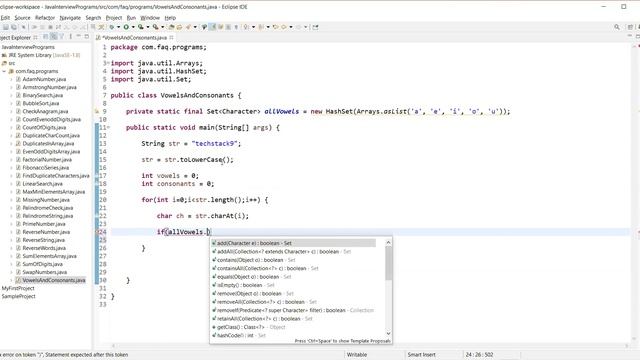Toggle Mark Occurrences in toolbar
Image resolution: width=640 pixels, height=360 pixels.
[x=212, y=27]
